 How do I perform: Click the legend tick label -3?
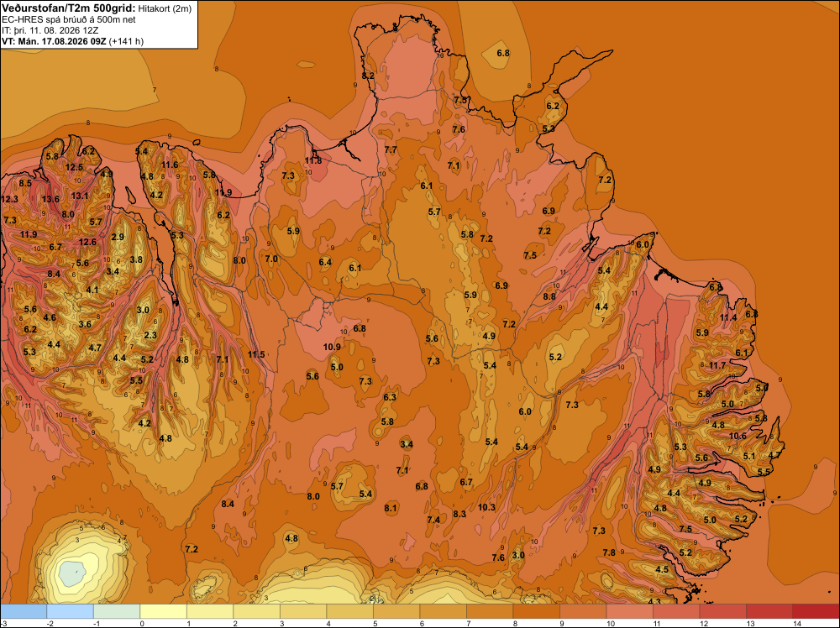3,623
